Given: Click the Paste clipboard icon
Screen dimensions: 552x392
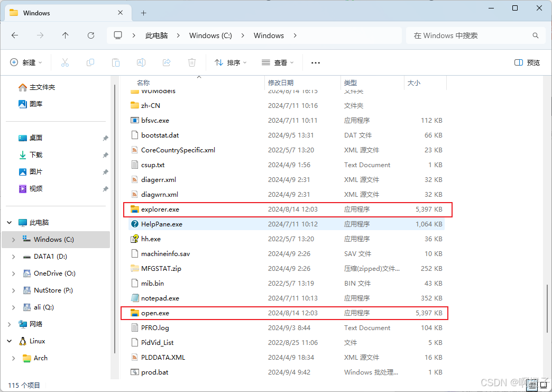Looking at the screenshot, I should click(116, 63).
